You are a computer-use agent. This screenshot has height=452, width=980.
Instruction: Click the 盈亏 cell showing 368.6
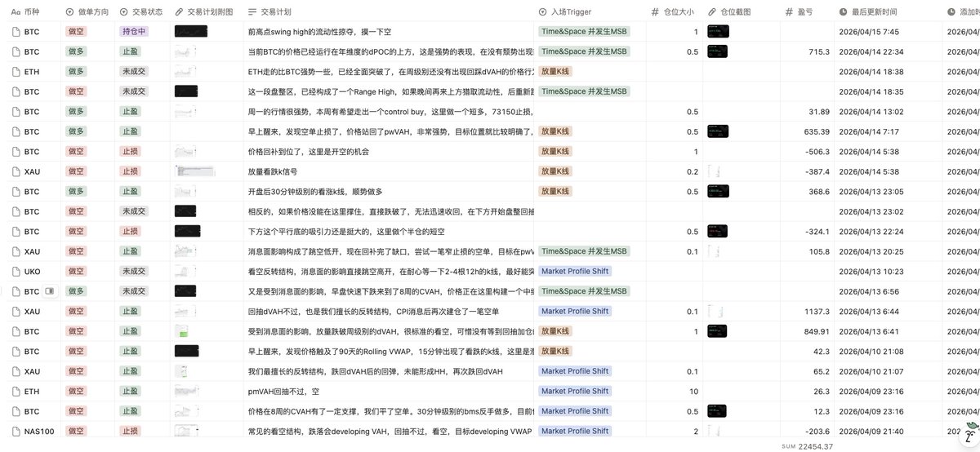(x=805, y=192)
